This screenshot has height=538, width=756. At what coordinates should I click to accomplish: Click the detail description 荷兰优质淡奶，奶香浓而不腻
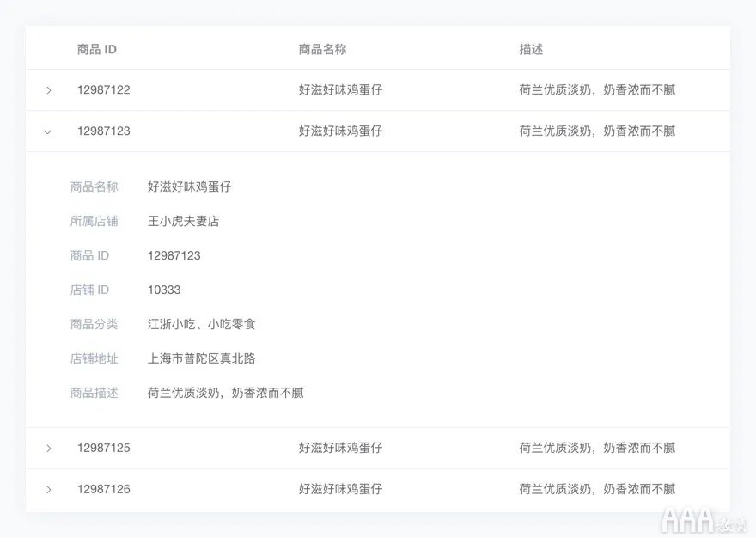226,393
